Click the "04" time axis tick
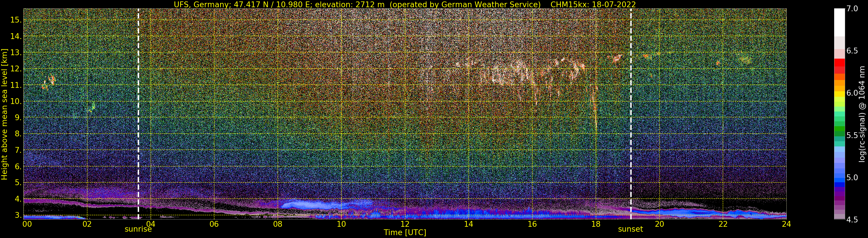Image resolution: width=868 pixels, height=238 pixels. [x=151, y=224]
